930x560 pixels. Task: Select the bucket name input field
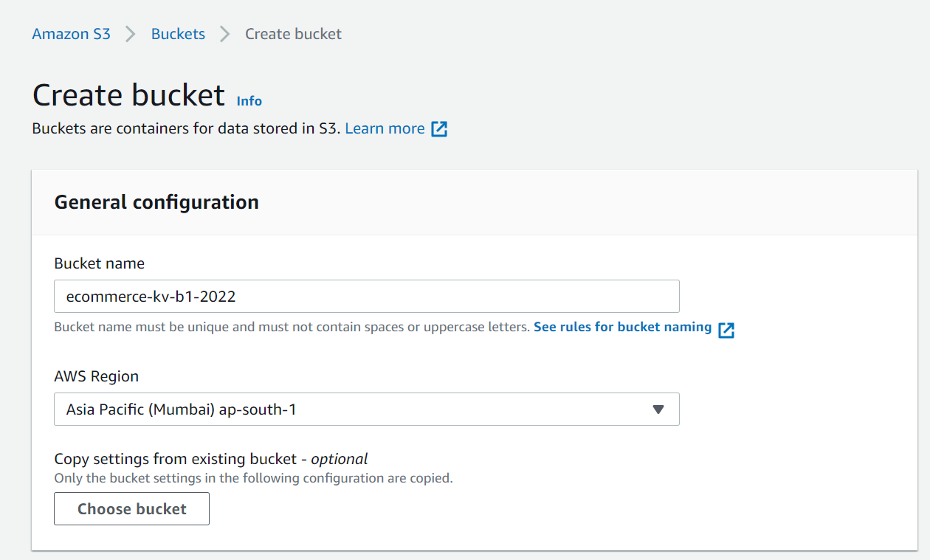point(367,296)
